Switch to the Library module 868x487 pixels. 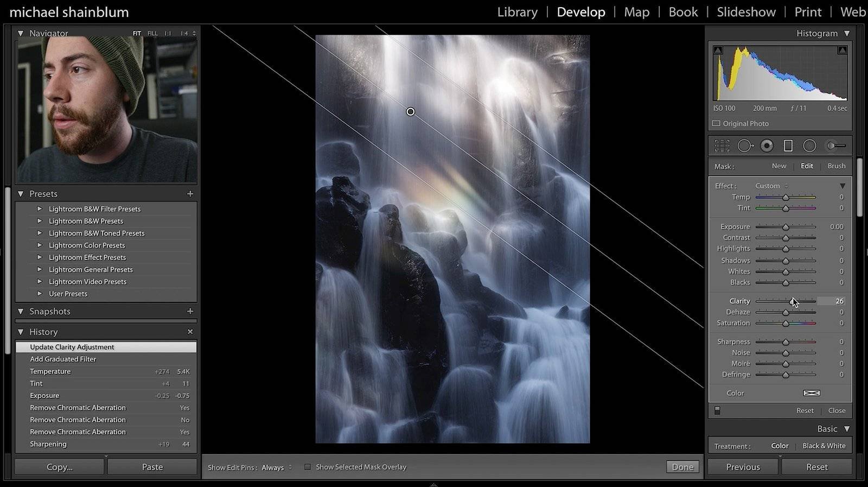(517, 12)
